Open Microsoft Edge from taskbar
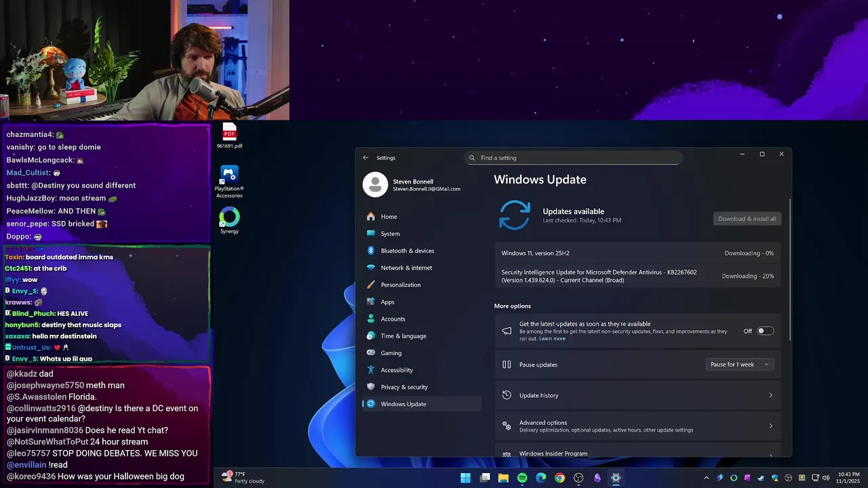 pyautogui.click(x=541, y=478)
